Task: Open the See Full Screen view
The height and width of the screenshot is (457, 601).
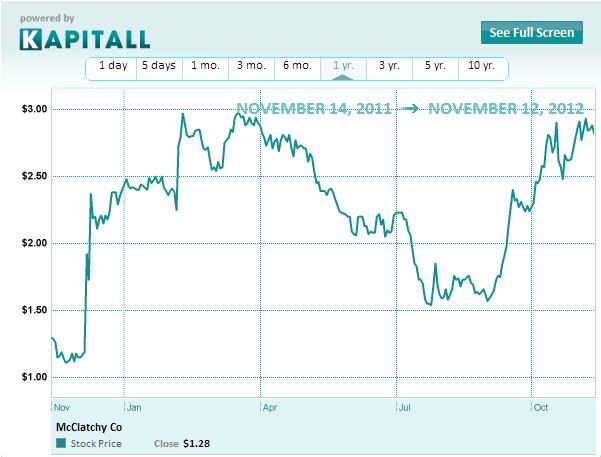Action: click(x=531, y=32)
